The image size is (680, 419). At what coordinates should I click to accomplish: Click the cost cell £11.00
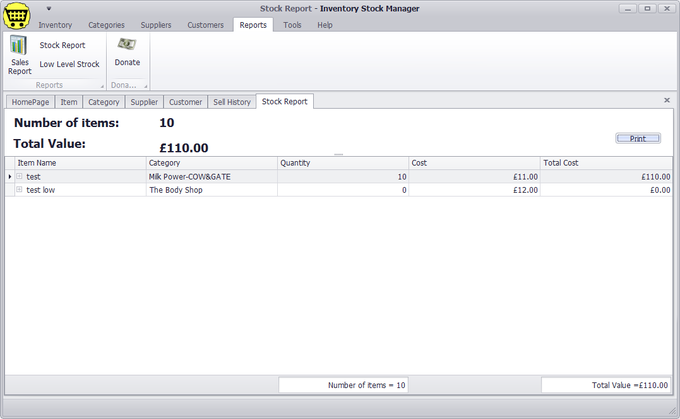pos(474,177)
